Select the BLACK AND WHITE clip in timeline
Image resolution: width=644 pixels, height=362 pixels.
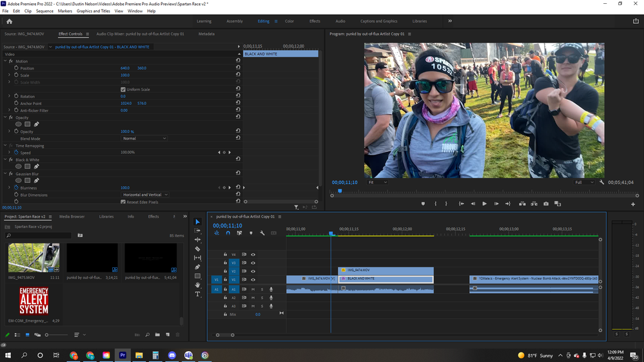pos(385,279)
